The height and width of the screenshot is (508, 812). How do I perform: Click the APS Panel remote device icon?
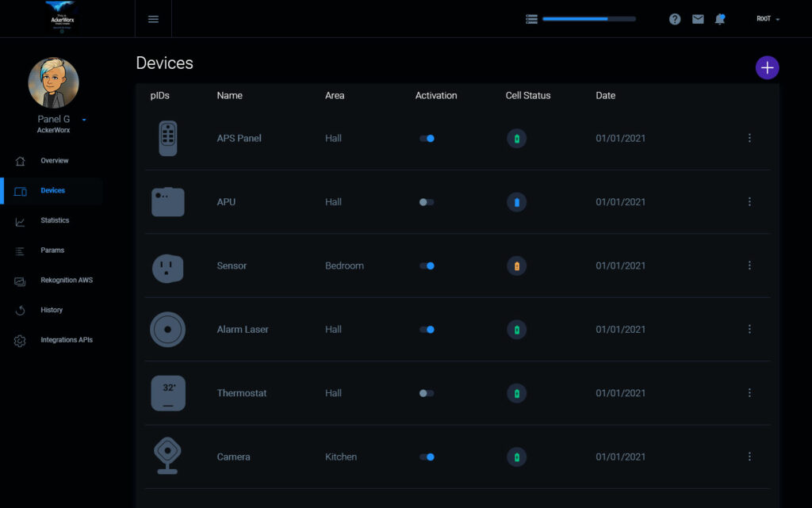coord(168,139)
